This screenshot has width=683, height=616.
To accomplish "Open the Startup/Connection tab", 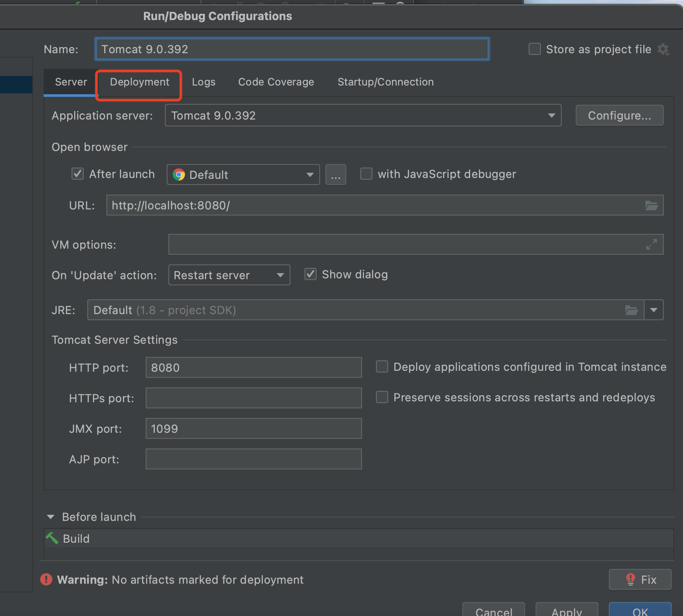I will (386, 82).
